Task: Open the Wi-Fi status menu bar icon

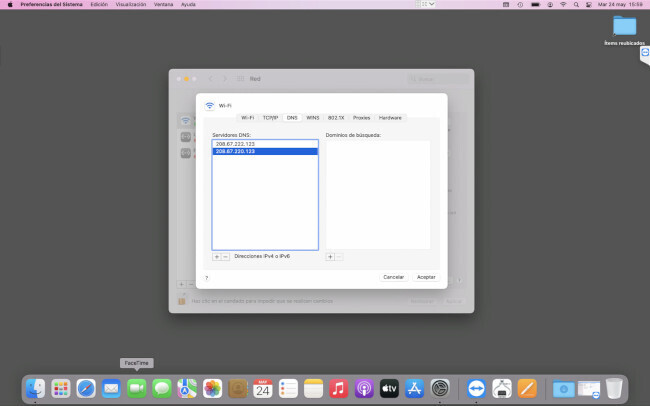Action: (x=562, y=4)
